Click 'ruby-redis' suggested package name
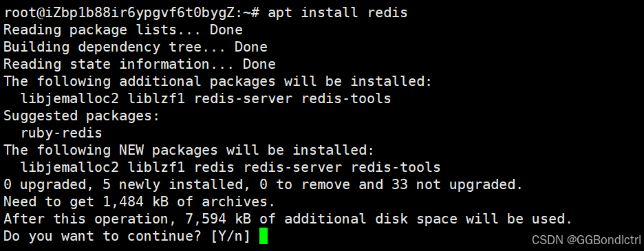The width and height of the screenshot is (644, 251). 61,133
